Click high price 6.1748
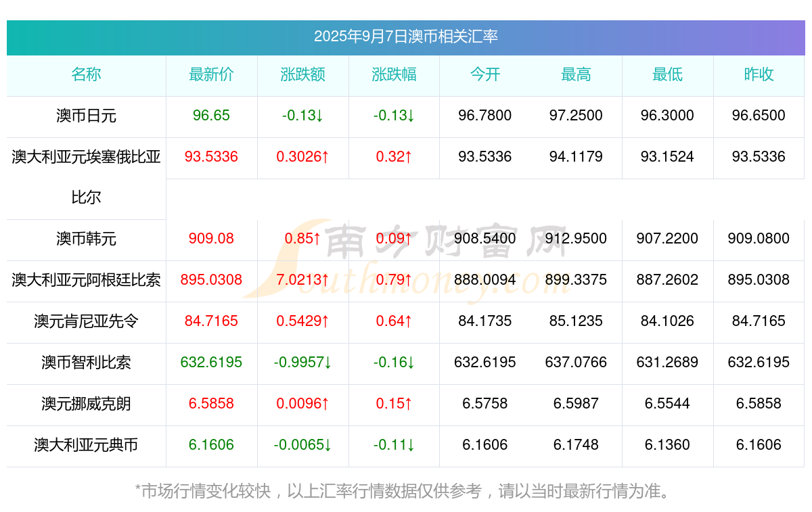This screenshot has width=812, height=512. click(x=576, y=445)
